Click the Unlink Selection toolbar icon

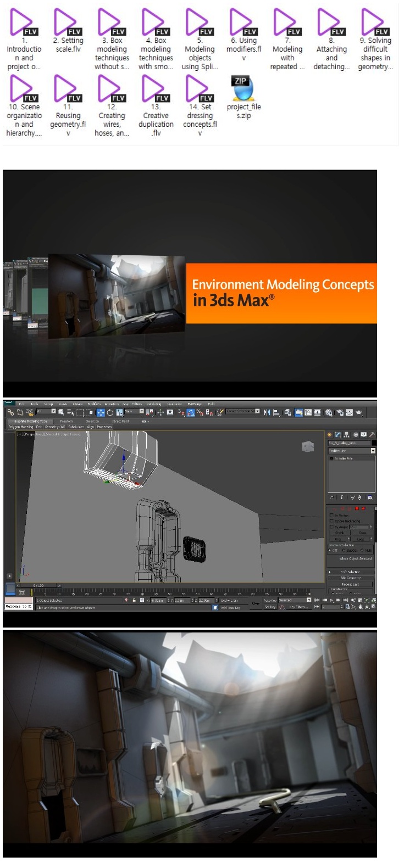[x=20, y=412]
